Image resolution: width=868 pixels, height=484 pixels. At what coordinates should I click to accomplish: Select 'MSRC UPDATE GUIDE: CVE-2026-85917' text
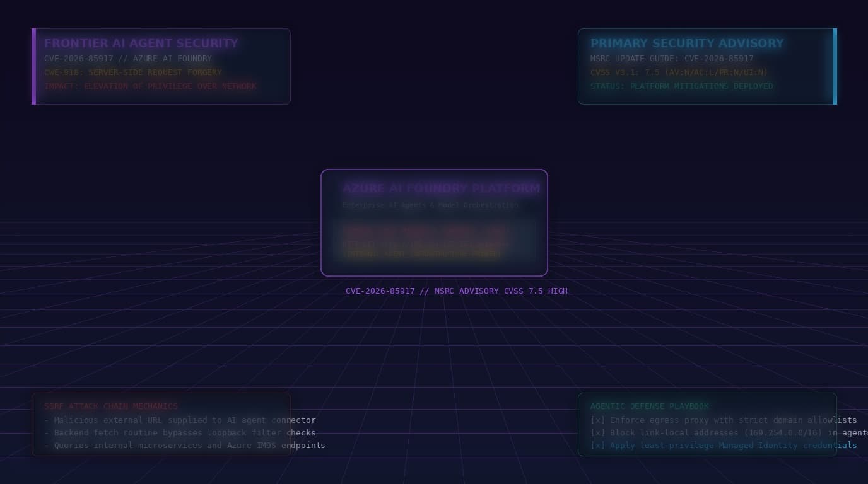[x=672, y=59]
